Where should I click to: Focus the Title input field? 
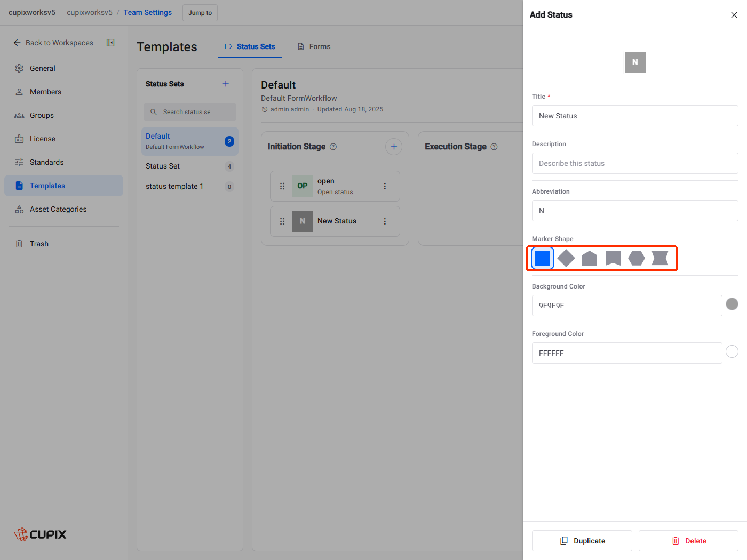click(635, 116)
